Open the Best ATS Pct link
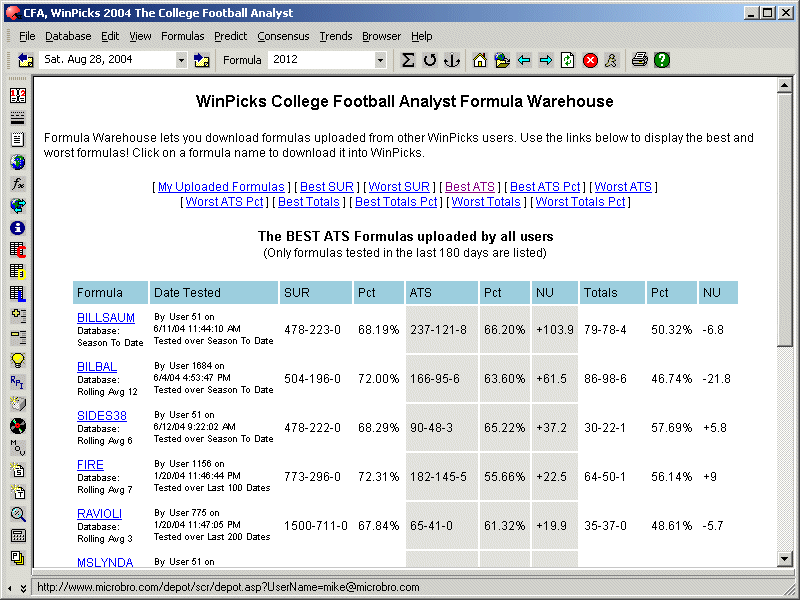This screenshot has width=800, height=600. tap(545, 187)
